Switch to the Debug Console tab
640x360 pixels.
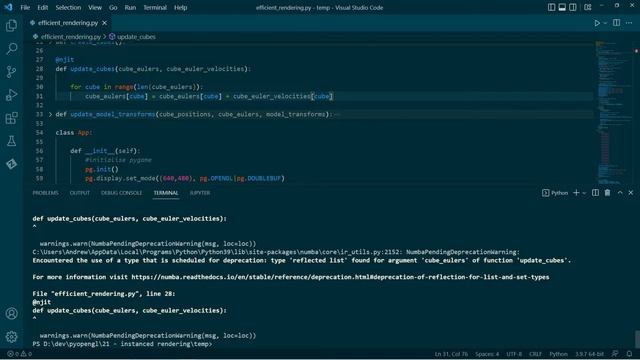pyautogui.click(x=121, y=193)
